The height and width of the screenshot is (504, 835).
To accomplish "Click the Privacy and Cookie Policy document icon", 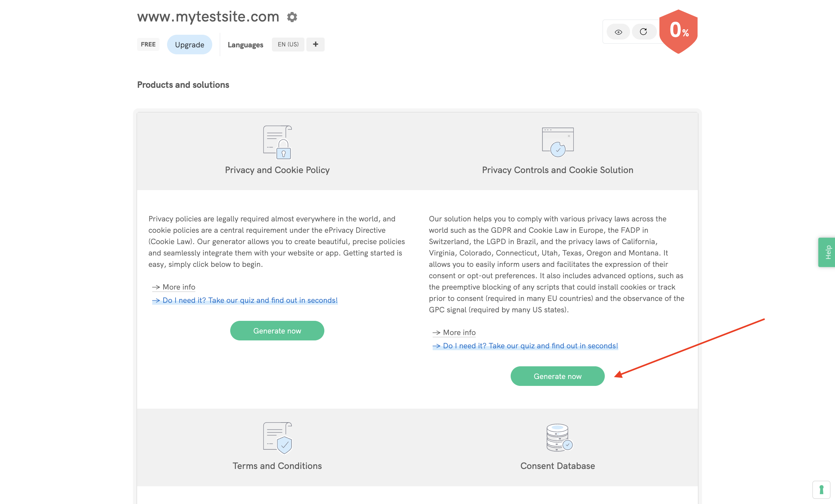I will 277,142.
